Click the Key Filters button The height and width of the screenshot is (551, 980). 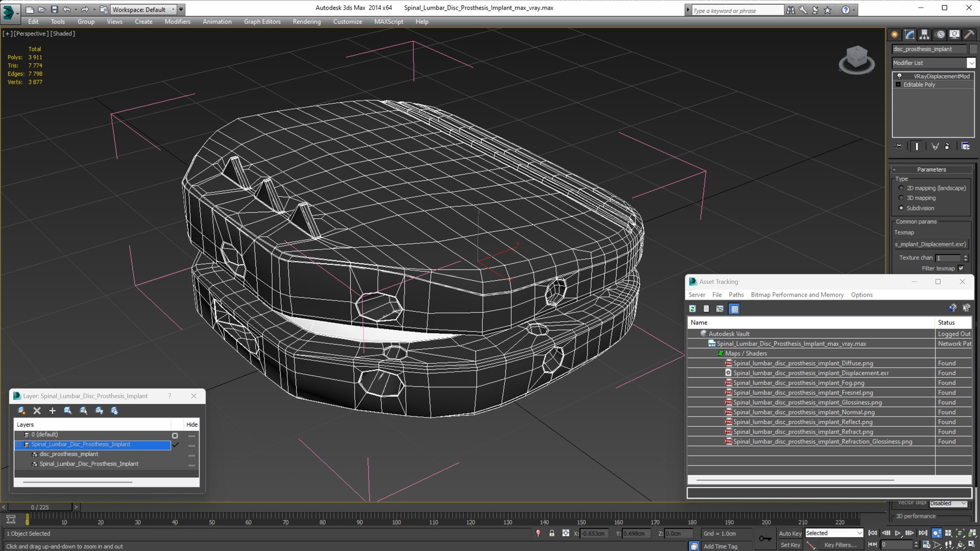[x=840, y=545]
